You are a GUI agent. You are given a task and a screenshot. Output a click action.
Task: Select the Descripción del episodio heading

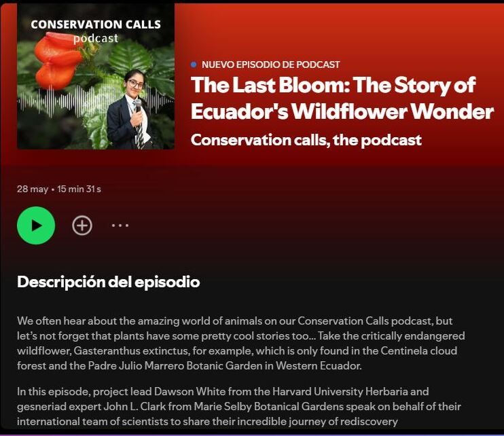pyautogui.click(x=108, y=282)
